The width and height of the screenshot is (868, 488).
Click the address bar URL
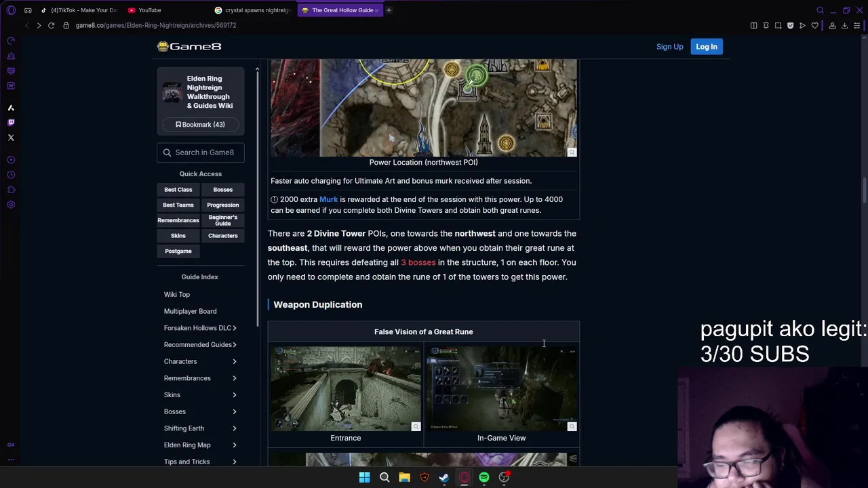point(156,25)
